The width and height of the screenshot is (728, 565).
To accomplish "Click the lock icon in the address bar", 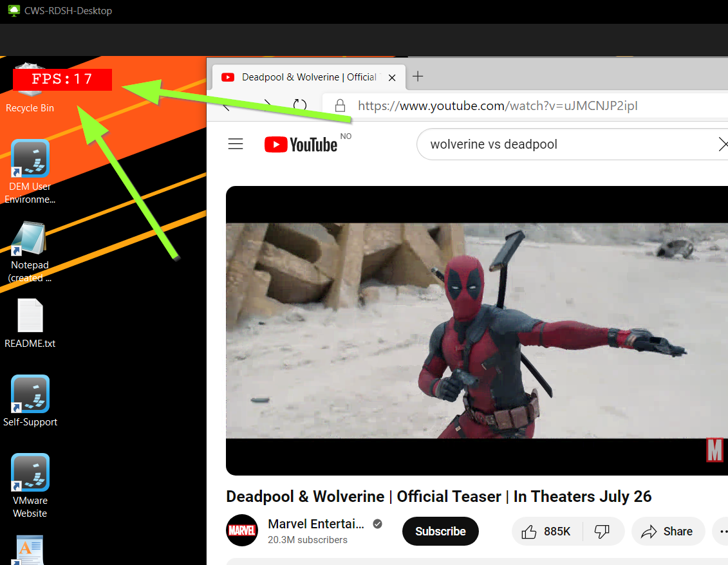I will (340, 106).
